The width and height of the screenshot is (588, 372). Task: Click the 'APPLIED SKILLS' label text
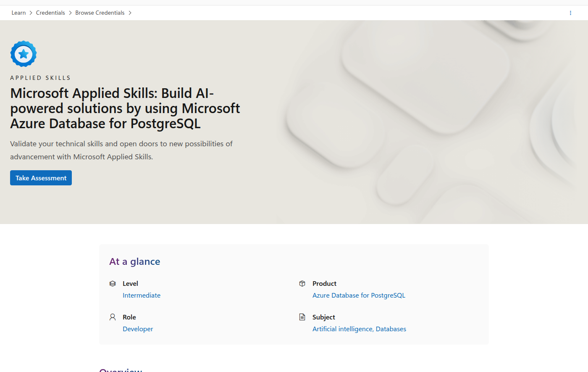(40, 78)
